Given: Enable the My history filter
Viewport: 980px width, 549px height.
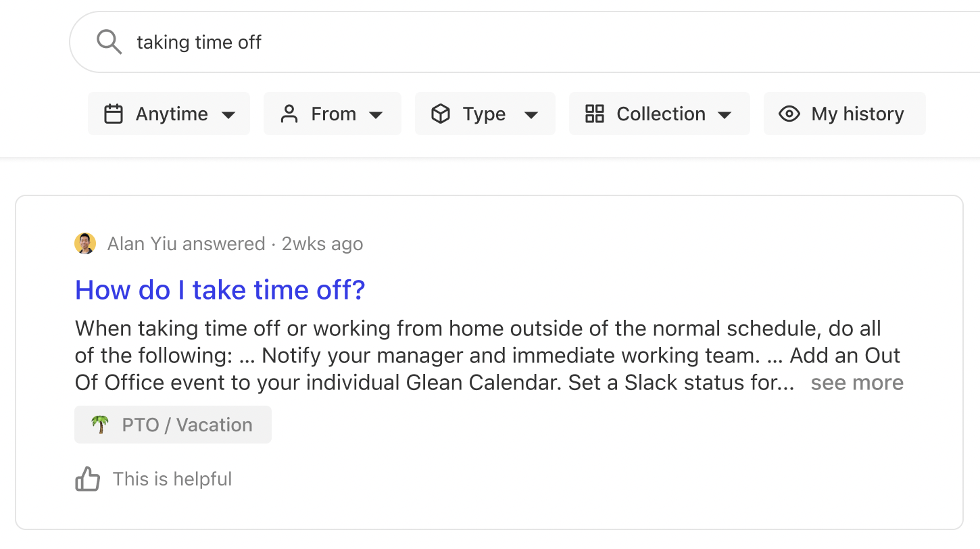Looking at the screenshot, I should click(x=844, y=114).
